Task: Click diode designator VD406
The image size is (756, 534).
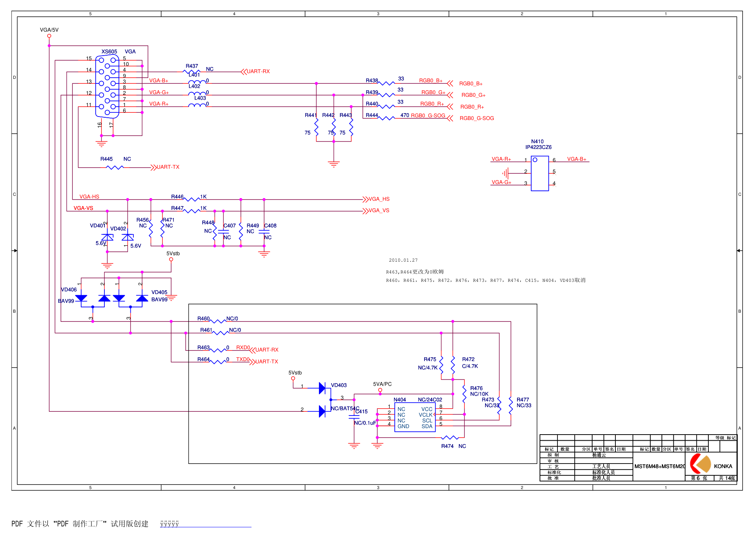Action: 69,289
